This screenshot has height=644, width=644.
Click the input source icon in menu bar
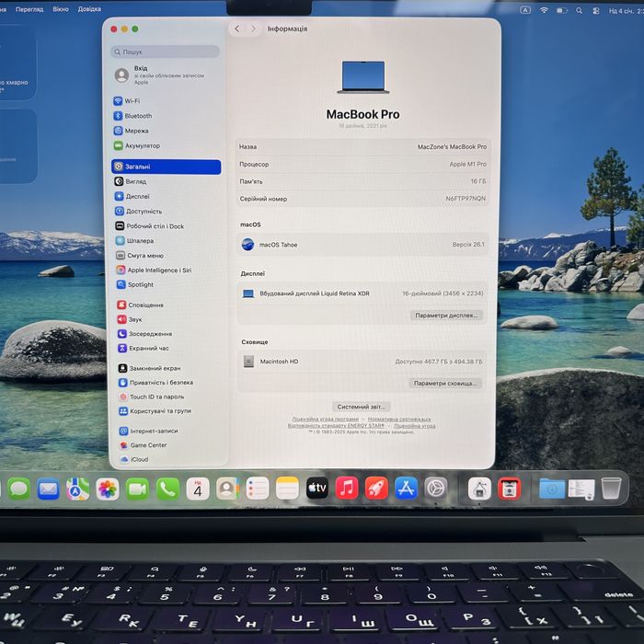[x=525, y=10]
